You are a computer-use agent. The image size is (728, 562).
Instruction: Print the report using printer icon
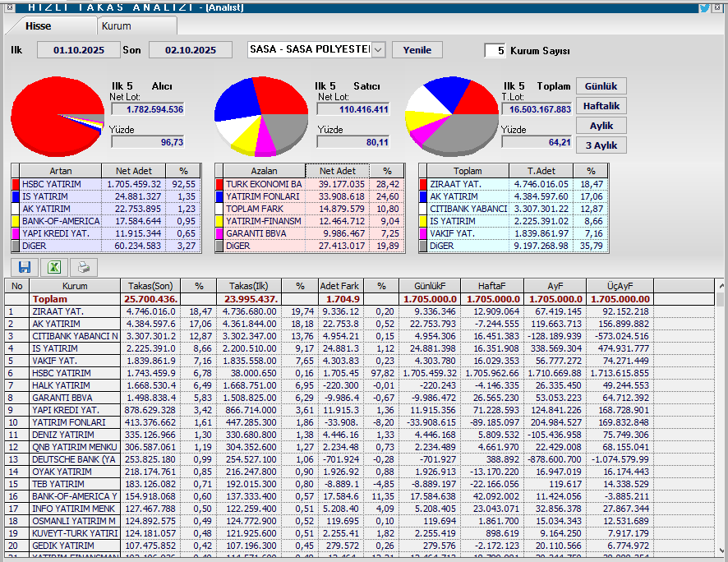(82, 267)
